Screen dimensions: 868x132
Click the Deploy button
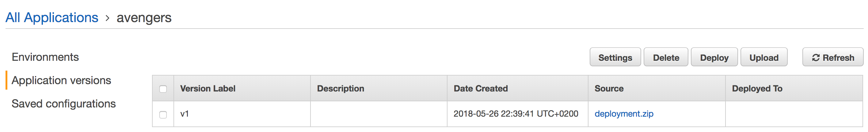click(714, 57)
